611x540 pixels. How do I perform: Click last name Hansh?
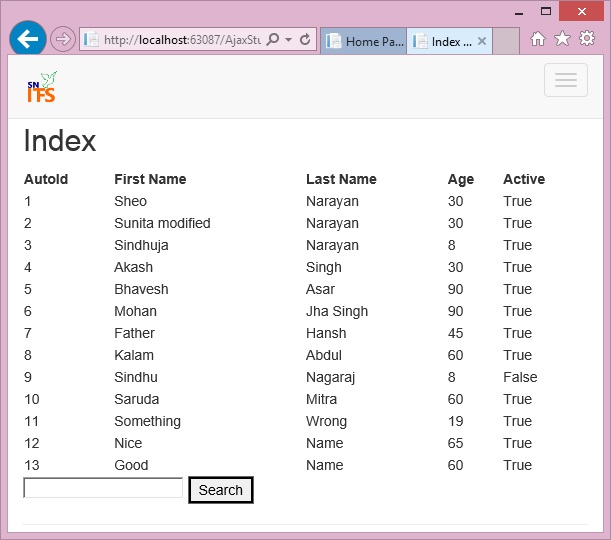pyautogui.click(x=326, y=333)
